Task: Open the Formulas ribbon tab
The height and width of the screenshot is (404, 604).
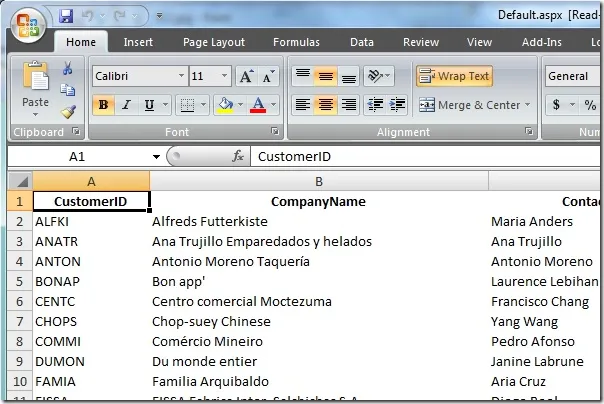Action: point(296,42)
